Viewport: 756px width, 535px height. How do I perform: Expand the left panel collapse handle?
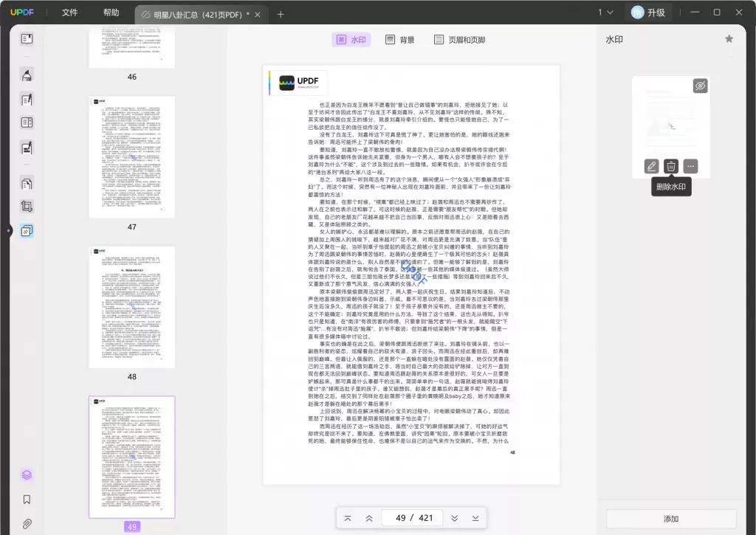(9, 230)
